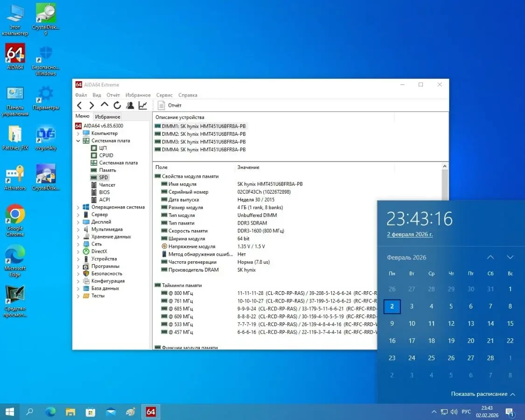Go forward with the AIDA64 forward arrow
525x420 pixels.
(x=91, y=105)
